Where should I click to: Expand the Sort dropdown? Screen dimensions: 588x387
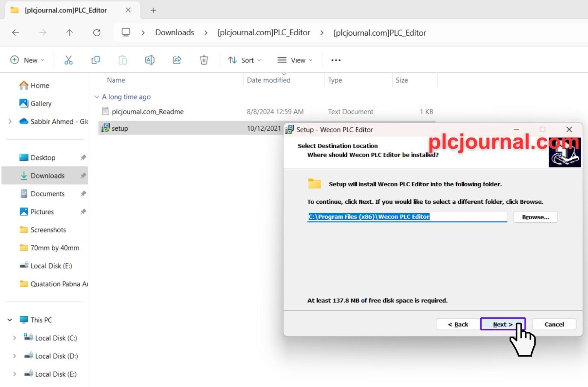tap(244, 60)
